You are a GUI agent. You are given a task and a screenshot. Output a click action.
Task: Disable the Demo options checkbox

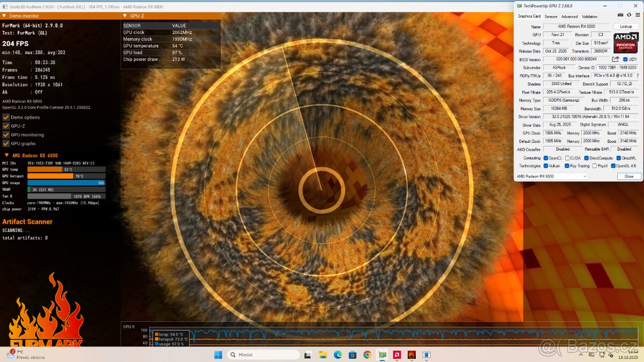[6, 117]
